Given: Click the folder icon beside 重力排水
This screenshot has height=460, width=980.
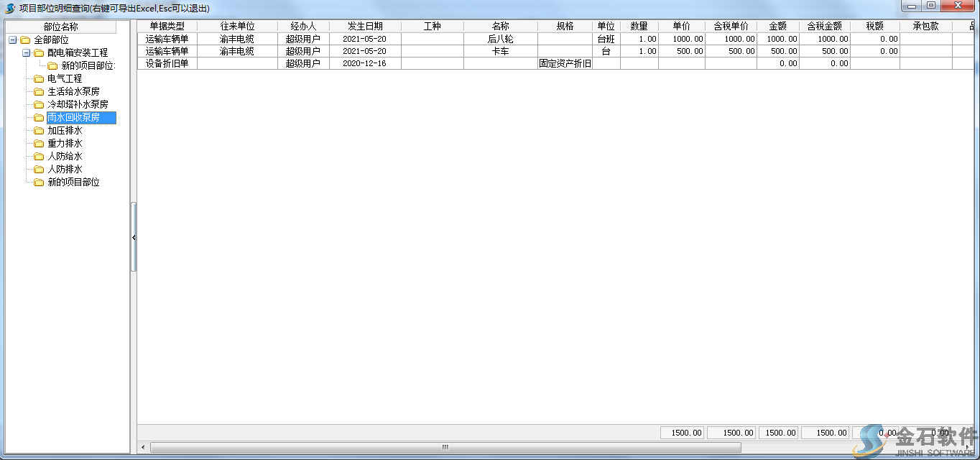Looking at the screenshot, I should click(39, 144).
